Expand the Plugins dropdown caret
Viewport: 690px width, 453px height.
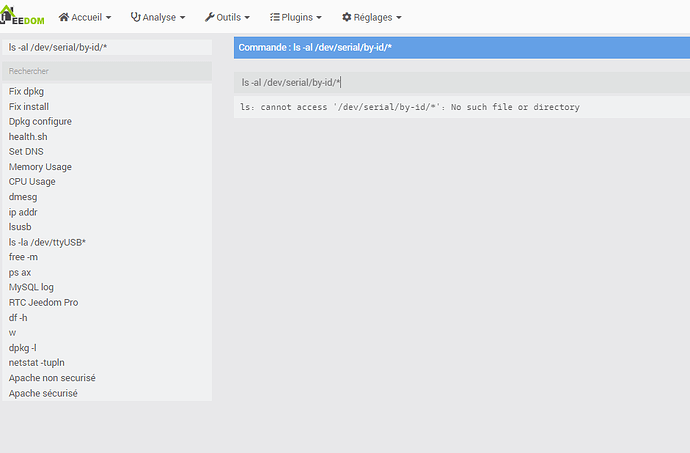319,18
